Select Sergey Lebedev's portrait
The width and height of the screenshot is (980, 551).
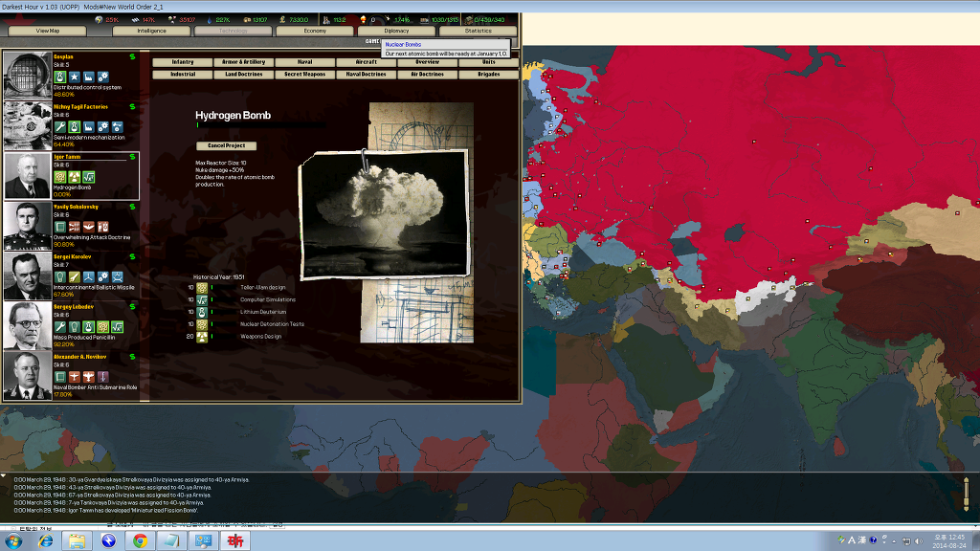click(28, 325)
